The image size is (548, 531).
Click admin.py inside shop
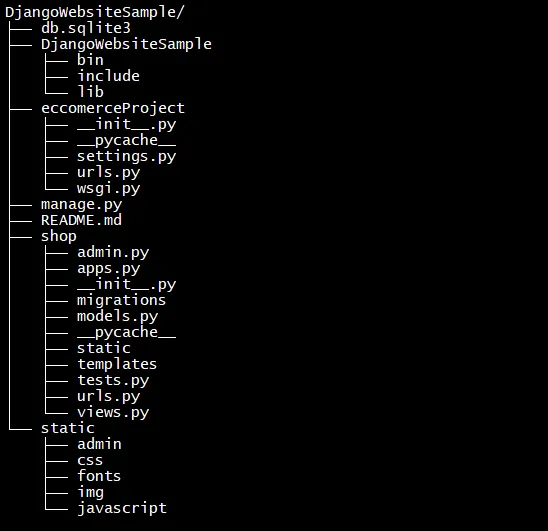[x=113, y=253]
